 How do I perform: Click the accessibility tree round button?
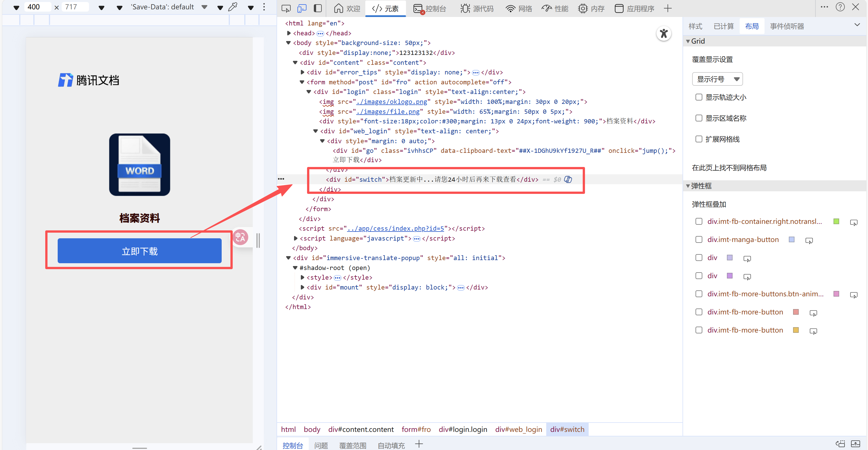(x=664, y=33)
